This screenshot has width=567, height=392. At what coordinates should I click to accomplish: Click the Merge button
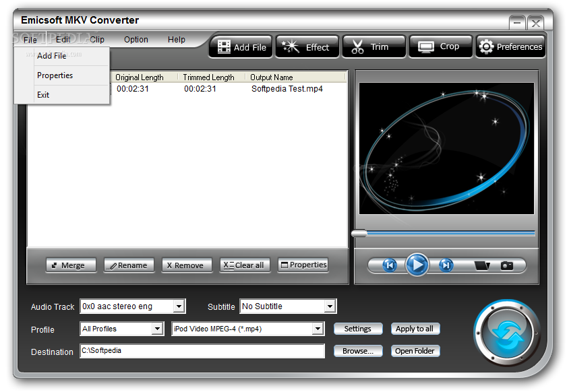pos(71,265)
